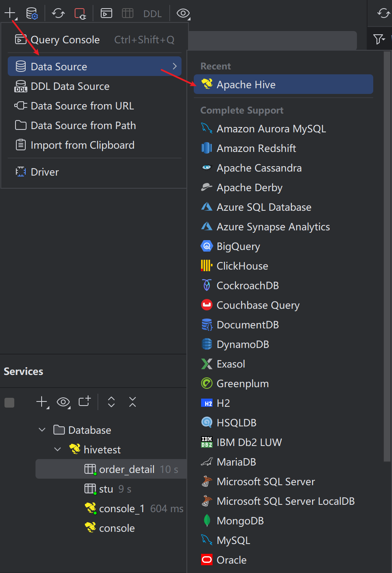
Task: Select Query Console menu item
Action: pyautogui.click(x=95, y=40)
